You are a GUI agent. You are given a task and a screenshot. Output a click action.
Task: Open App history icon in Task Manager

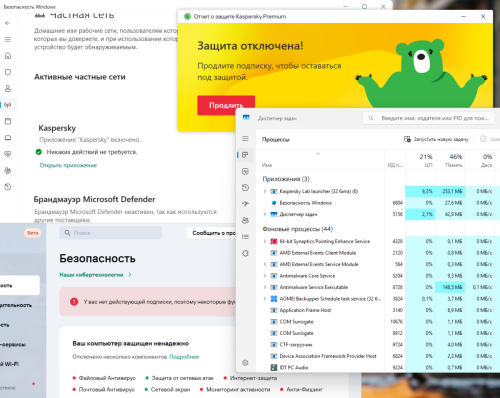point(245,188)
